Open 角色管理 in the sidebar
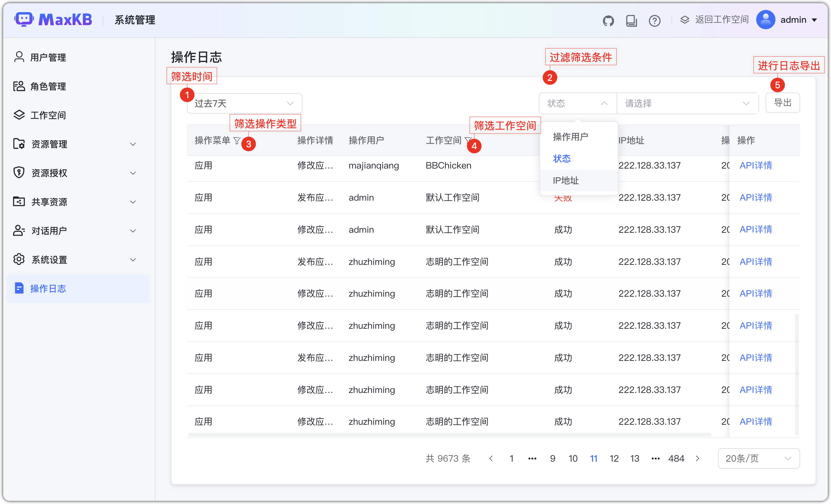The image size is (831, 504). (78, 86)
